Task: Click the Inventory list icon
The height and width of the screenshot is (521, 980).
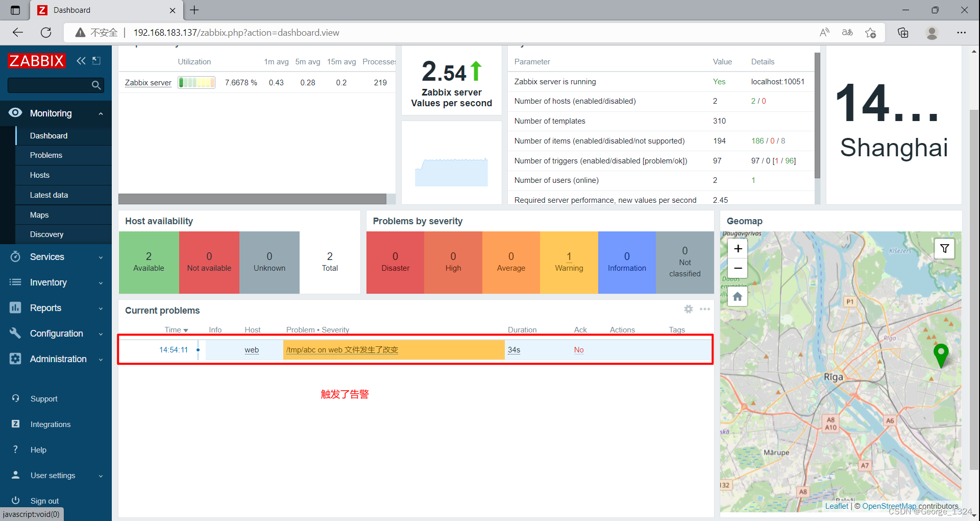Action: [x=15, y=282]
